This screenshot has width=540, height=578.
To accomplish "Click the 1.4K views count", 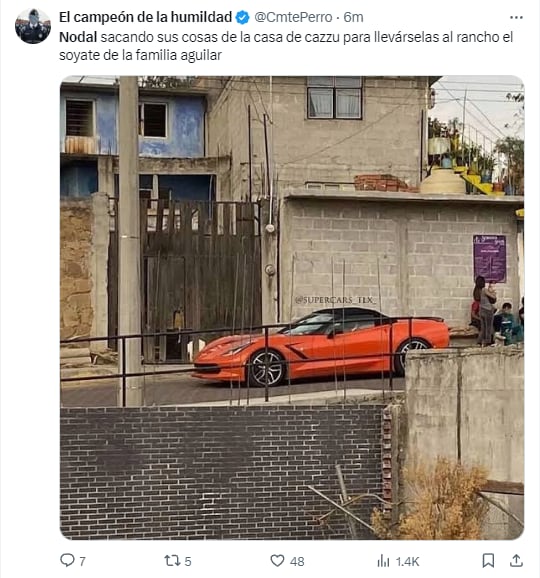I will click(407, 561).
